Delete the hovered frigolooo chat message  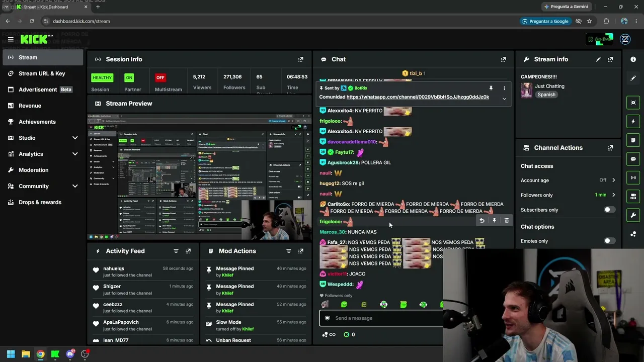pyautogui.click(x=507, y=221)
